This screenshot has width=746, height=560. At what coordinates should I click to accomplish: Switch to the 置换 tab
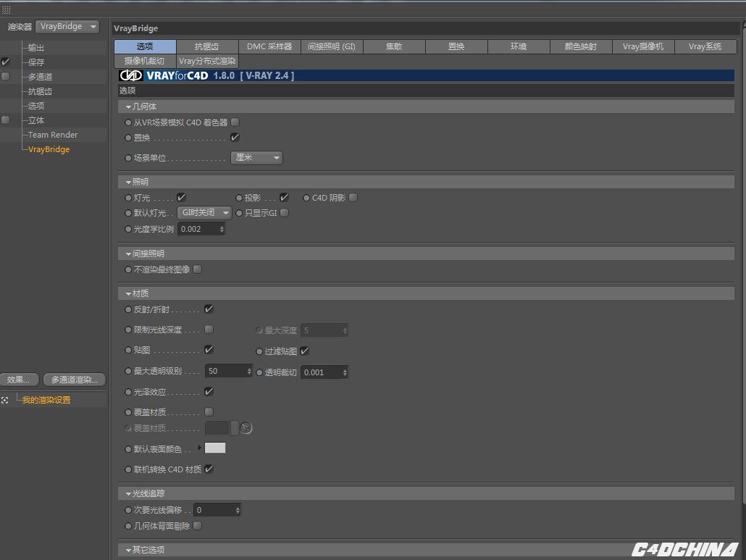tap(456, 46)
